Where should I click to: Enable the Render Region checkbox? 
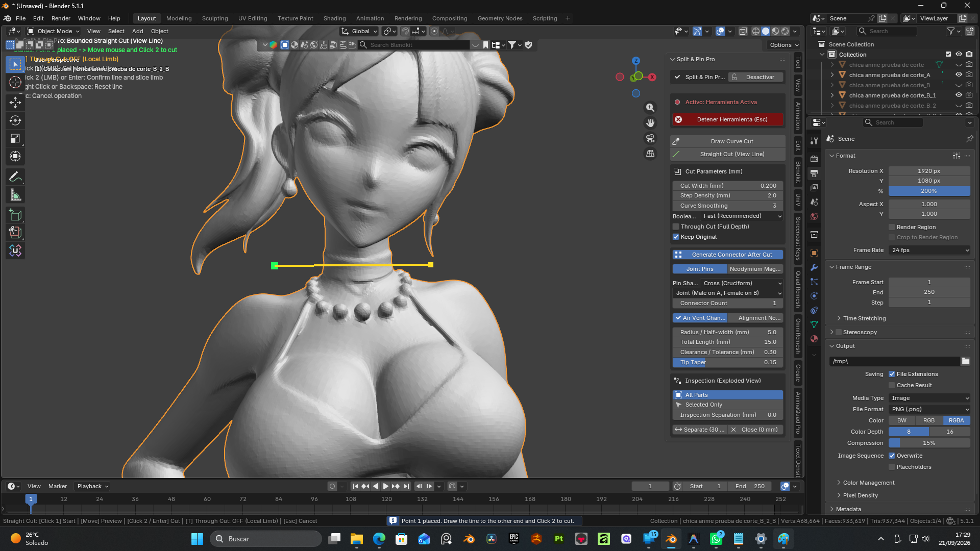pyautogui.click(x=892, y=227)
